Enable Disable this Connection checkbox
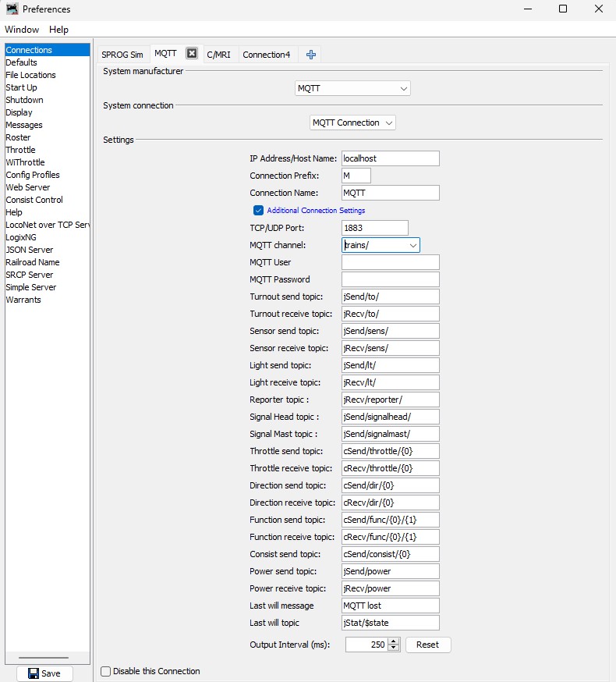Screen dimensions: 616x682 point(106,671)
